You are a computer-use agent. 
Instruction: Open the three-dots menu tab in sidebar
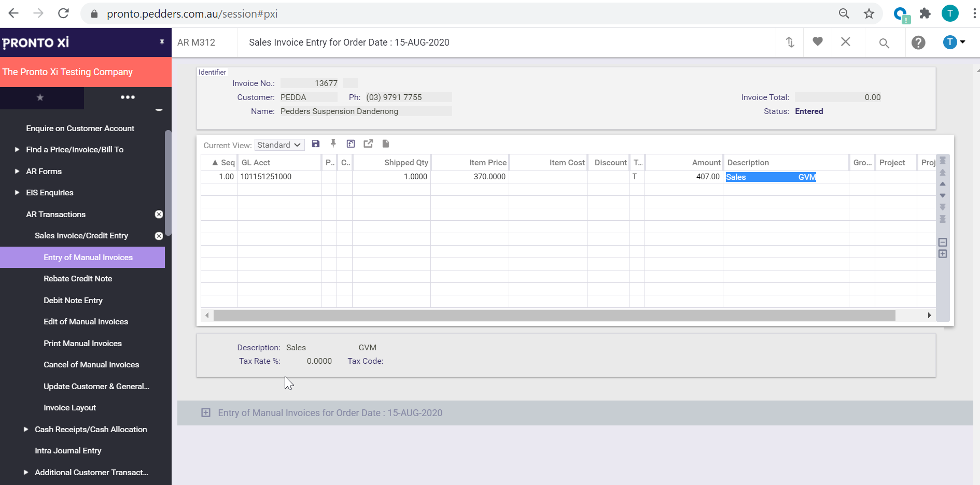(x=128, y=97)
